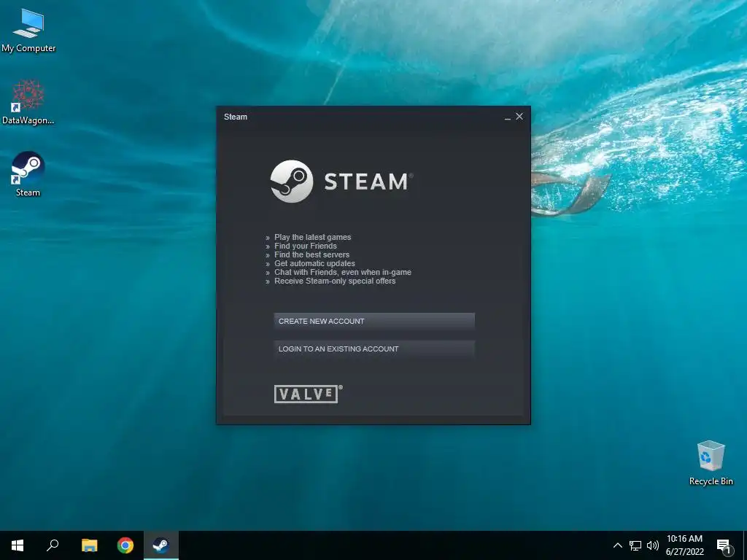Open the volume speaker tray icon
Viewport: 747px width, 560px height.
pyautogui.click(x=653, y=545)
